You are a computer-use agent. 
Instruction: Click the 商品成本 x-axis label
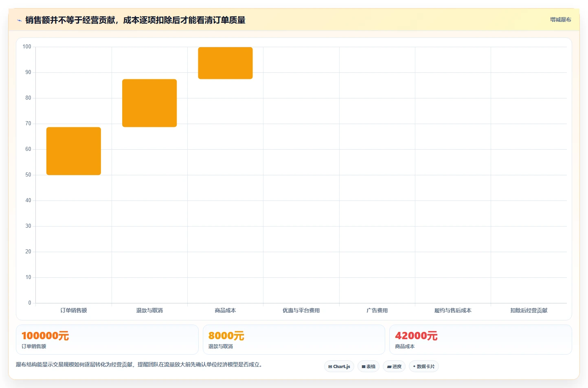click(225, 310)
